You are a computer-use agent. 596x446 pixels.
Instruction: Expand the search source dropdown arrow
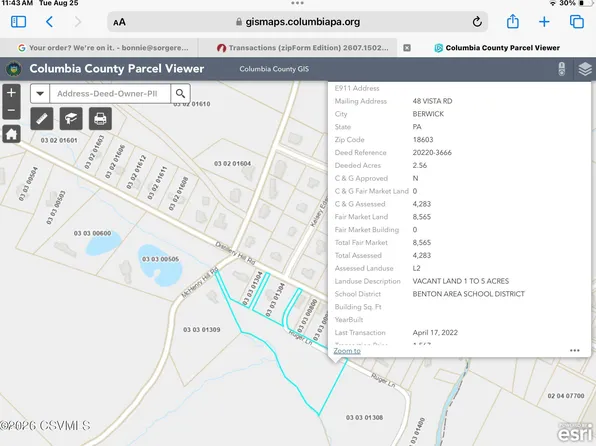pos(40,94)
